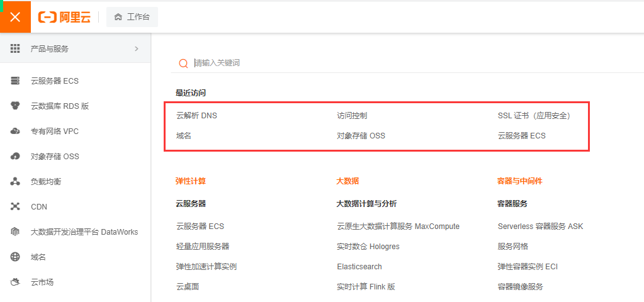Click the 弹性计算 category heading
This screenshot has height=302, width=644.
click(191, 181)
